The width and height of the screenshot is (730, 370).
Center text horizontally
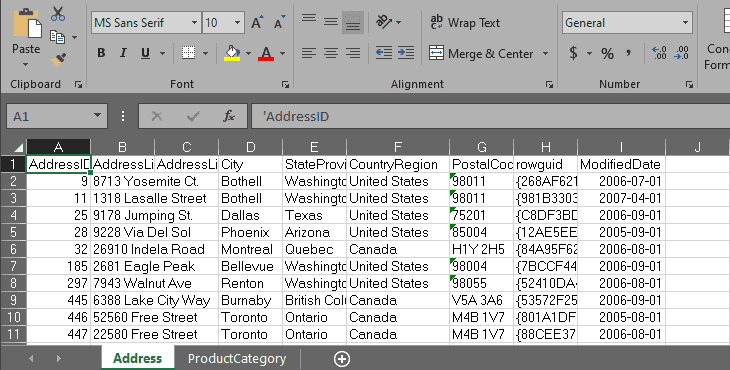pyautogui.click(x=331, y=53)
